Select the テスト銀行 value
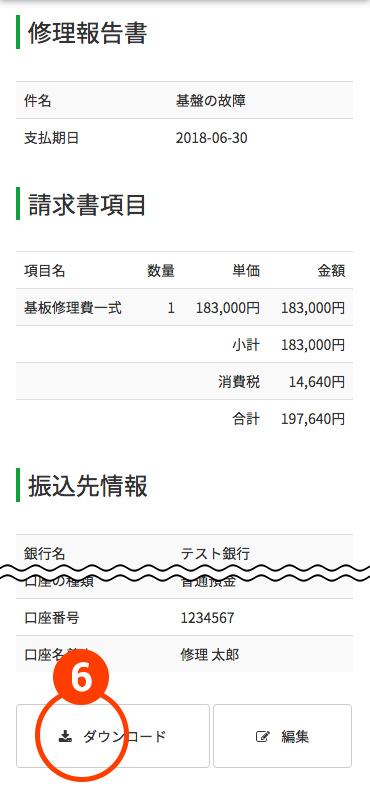 pyautogui.click(x=215, y=553)
